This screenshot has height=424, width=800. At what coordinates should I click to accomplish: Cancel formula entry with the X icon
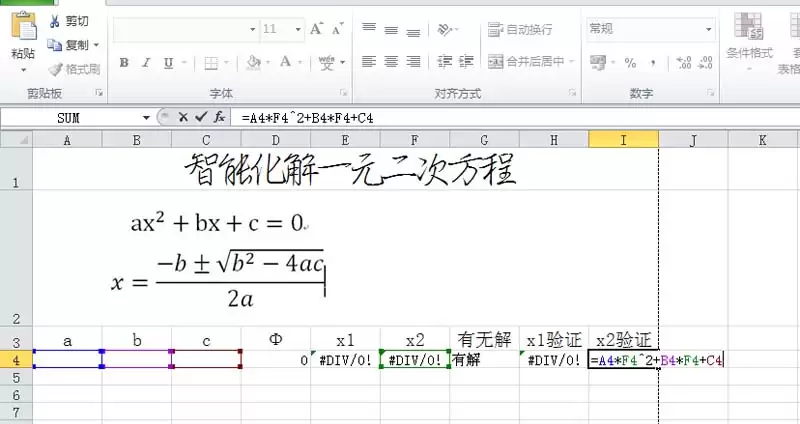pos(183,118)
